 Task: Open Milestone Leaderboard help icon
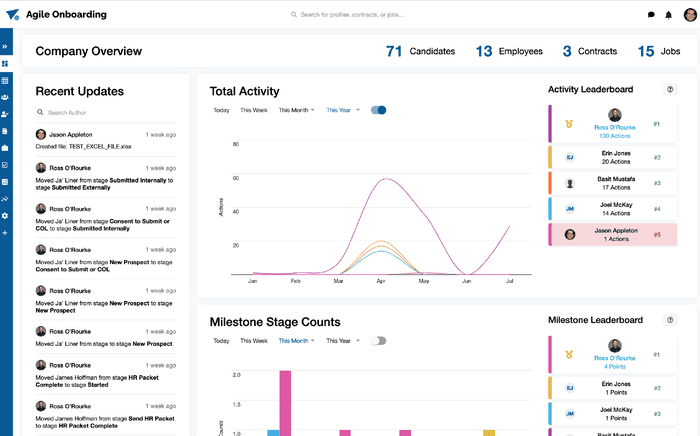click(670, 320)
